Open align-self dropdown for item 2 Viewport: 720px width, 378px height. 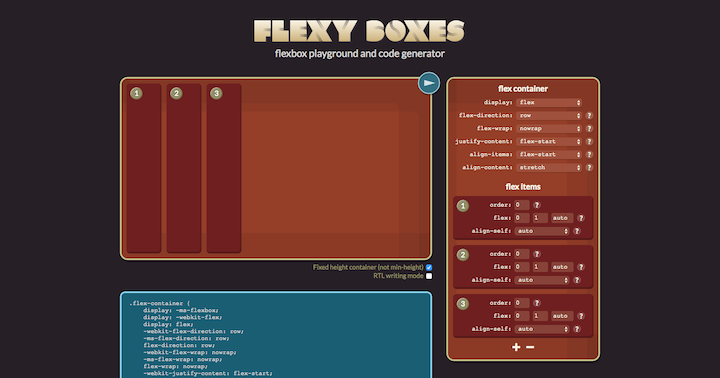(x=542, y=280)
